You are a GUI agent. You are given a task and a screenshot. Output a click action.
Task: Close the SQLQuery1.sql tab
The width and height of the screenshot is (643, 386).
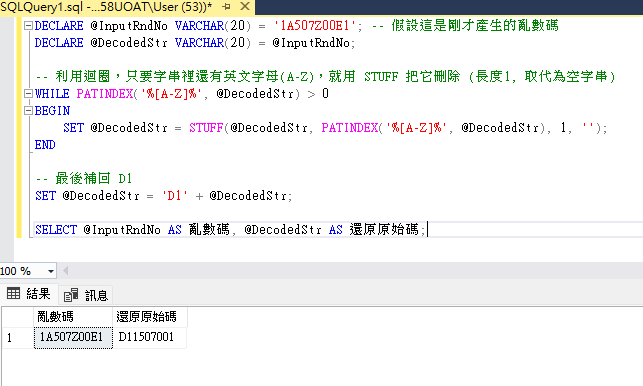(245, 7)
